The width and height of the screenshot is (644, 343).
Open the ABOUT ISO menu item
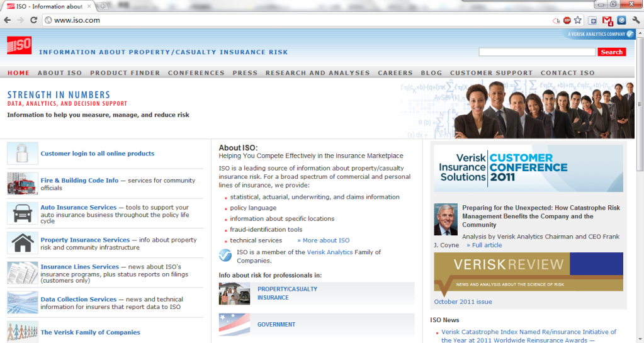coord(60,73)
